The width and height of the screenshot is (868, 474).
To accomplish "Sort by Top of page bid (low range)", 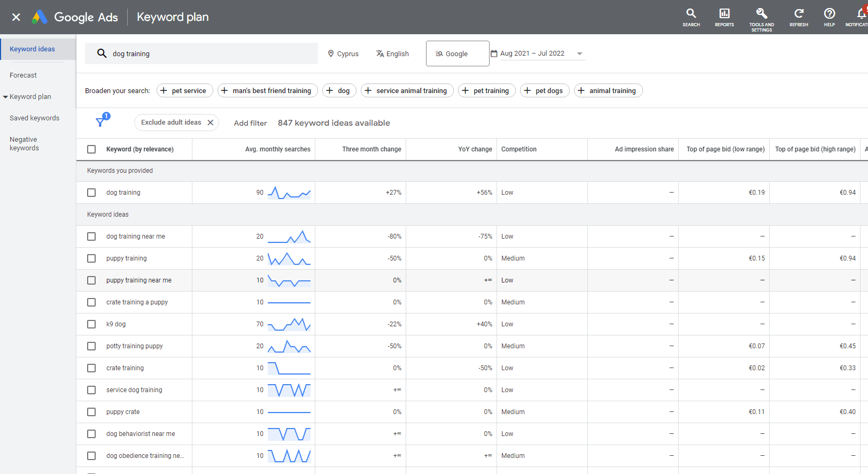I will [x=725, y=149].
